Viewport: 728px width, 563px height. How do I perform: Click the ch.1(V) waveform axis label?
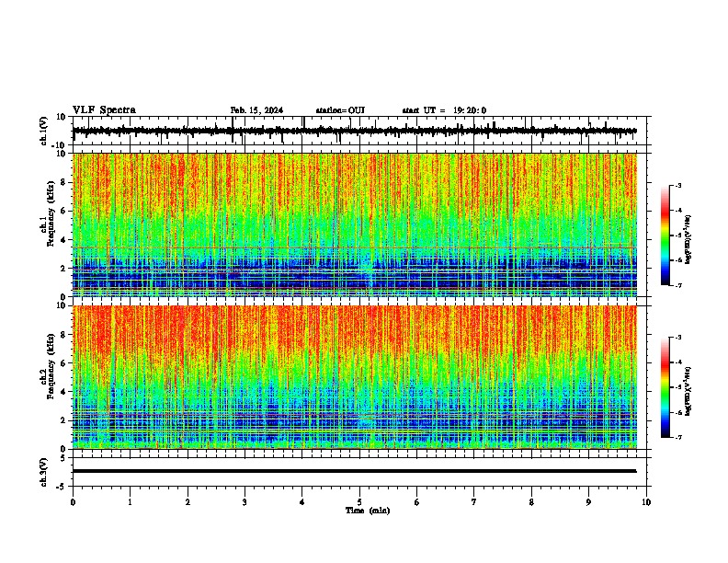tap(44, 131)
